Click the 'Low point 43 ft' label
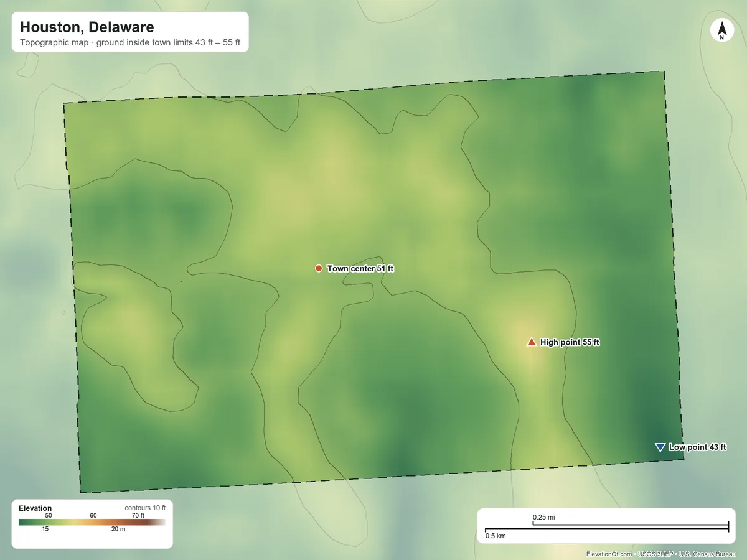 pyautogui.click(x=697, y=447)
